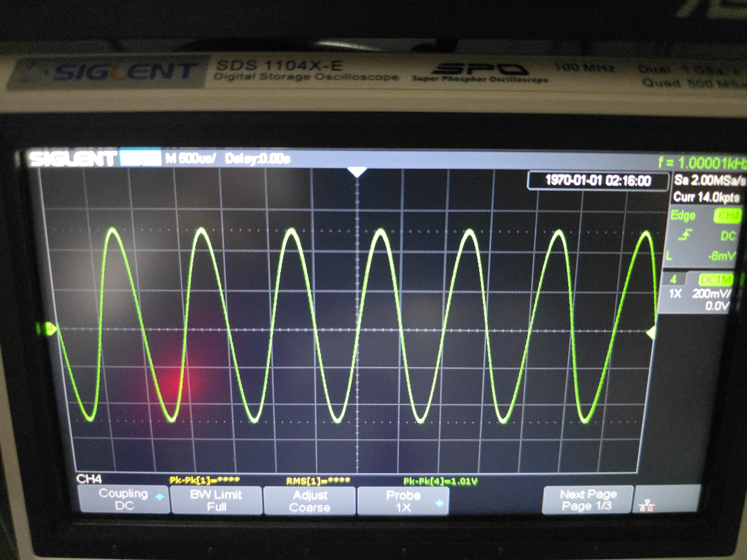The width and height of the screenshot is (747, 560).
Task: Click the DC1M coupling badge
Action: point(715,279)
